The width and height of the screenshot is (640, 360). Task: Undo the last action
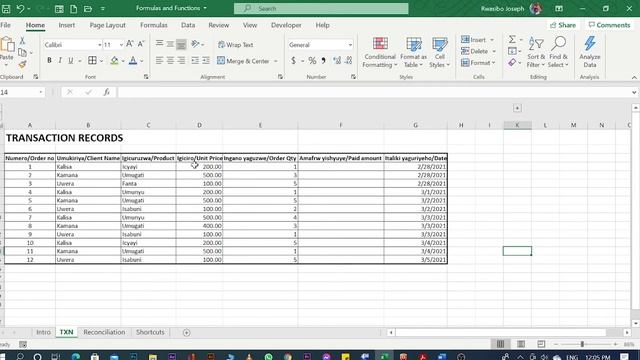coord(20,9)
